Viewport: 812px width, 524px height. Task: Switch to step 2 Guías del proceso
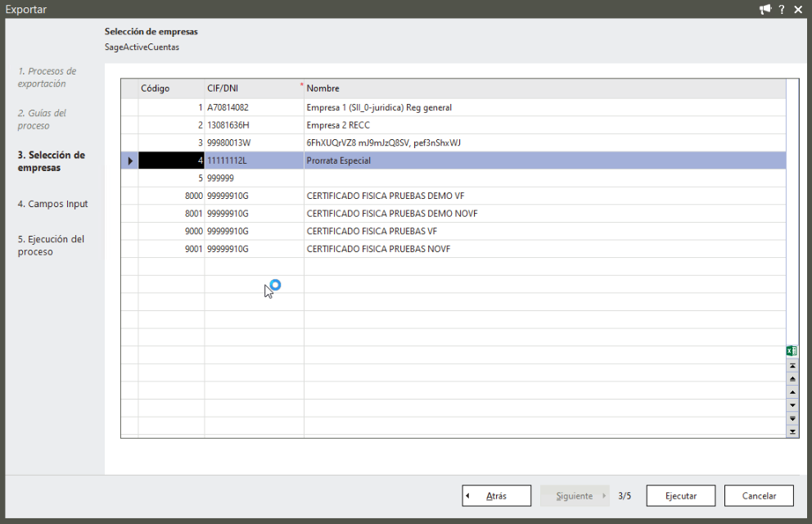(x=42, y=120)
